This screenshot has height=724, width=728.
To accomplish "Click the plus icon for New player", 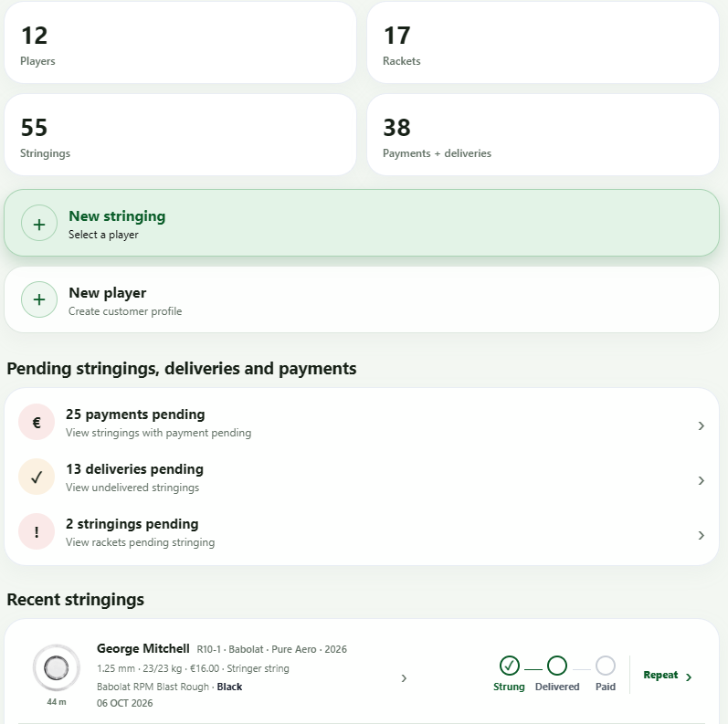I will coord(39,299).
